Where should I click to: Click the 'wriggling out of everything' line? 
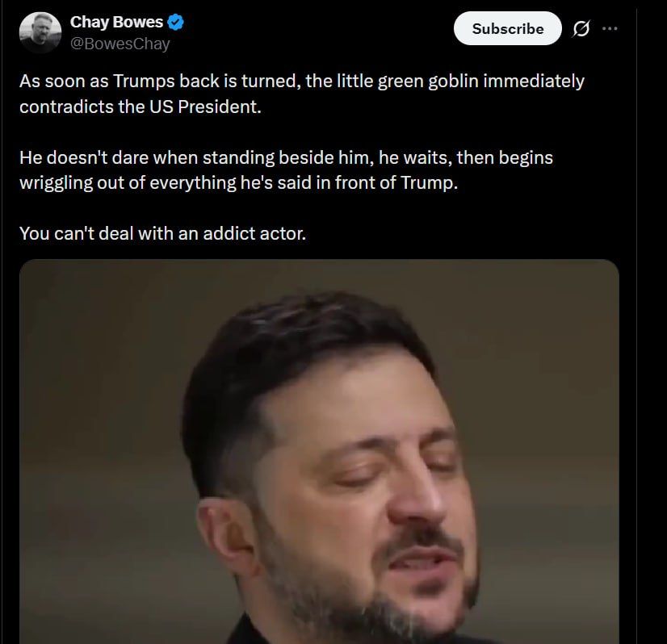coord(238,183)
